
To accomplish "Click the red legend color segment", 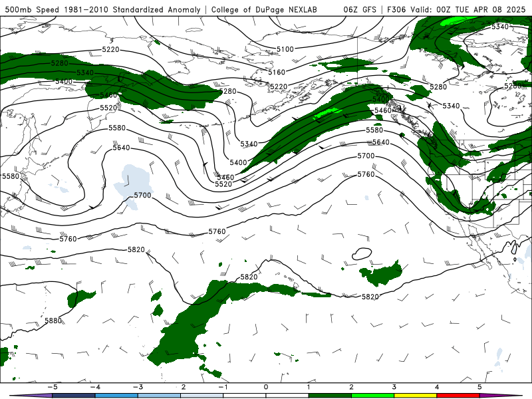I will point(458,396).
